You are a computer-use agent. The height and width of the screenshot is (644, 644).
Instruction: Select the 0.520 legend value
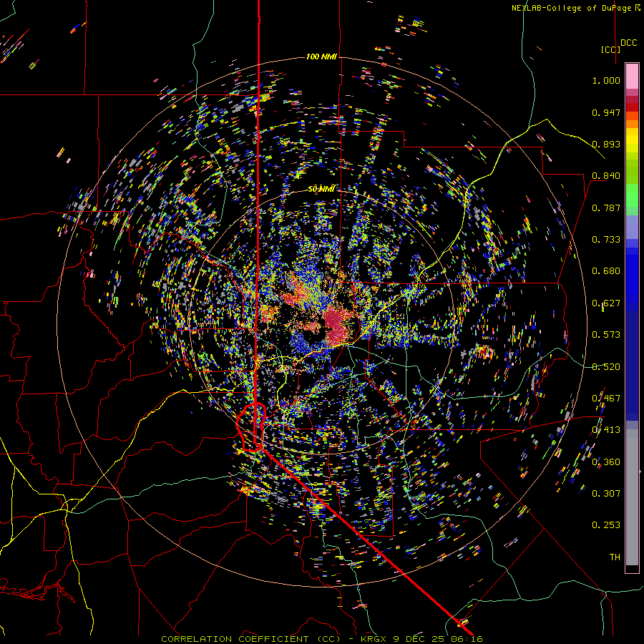coord(606,367)
